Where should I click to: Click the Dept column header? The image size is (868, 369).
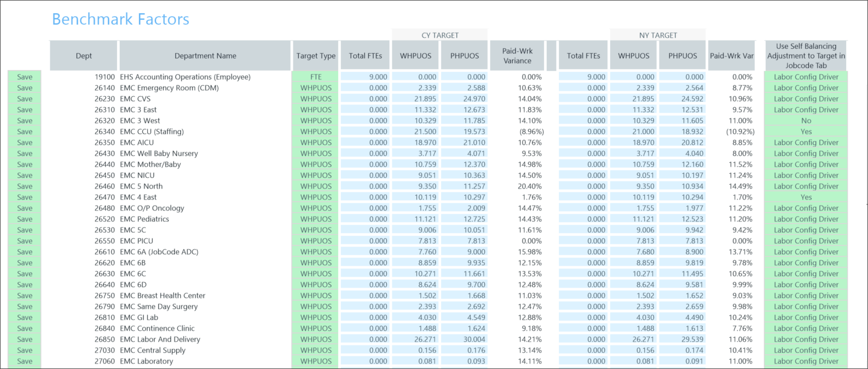(84, 56)
